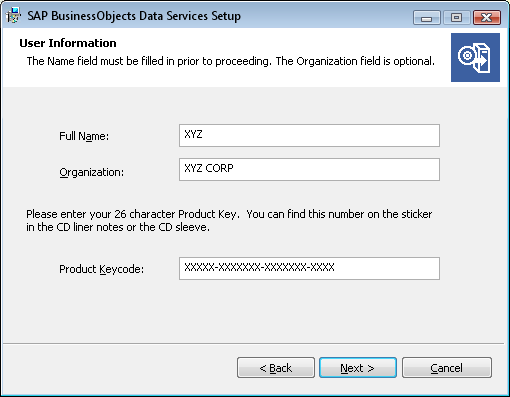Click the horizontal separator above the buttons
The image size is (510, 397).
point(253,343)
